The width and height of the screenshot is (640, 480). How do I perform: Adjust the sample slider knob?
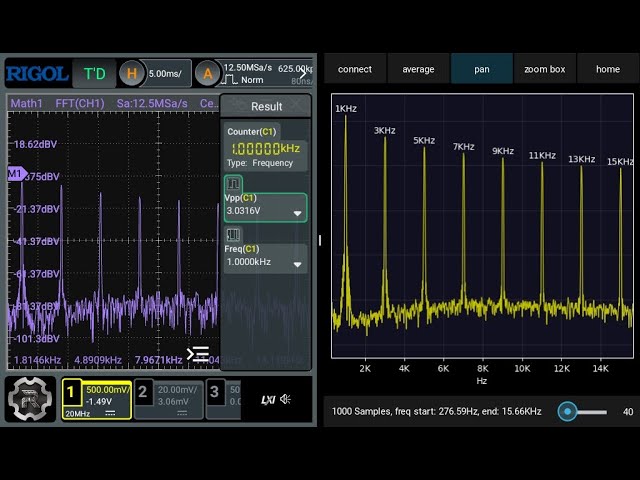[x=567, y=411]
